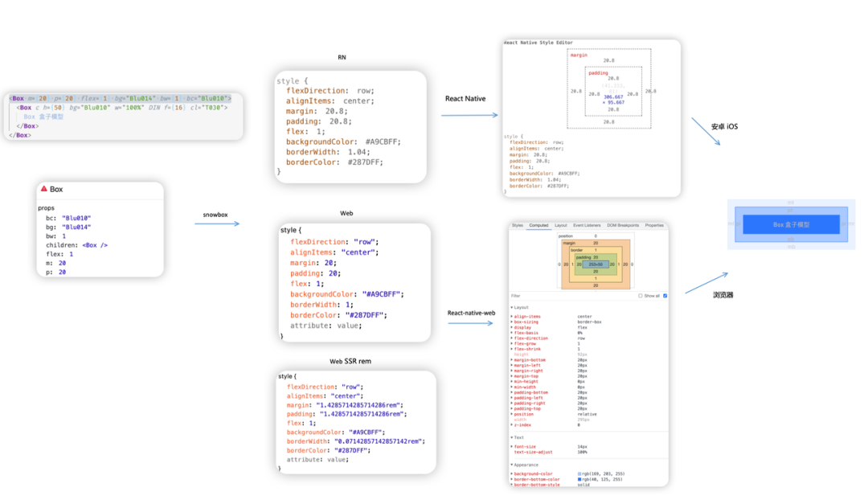868x500 pixels.
Task: Expand the min-width property
Action: click(511, 387)
